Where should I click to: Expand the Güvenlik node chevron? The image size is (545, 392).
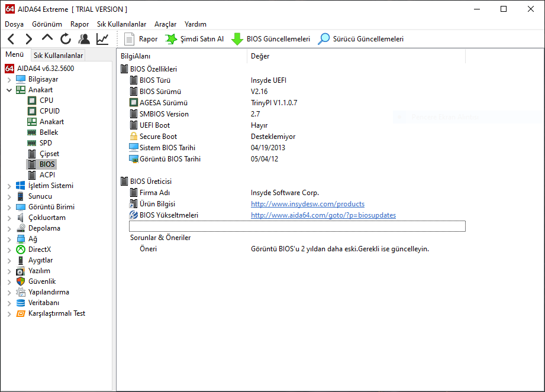[9, 282]
